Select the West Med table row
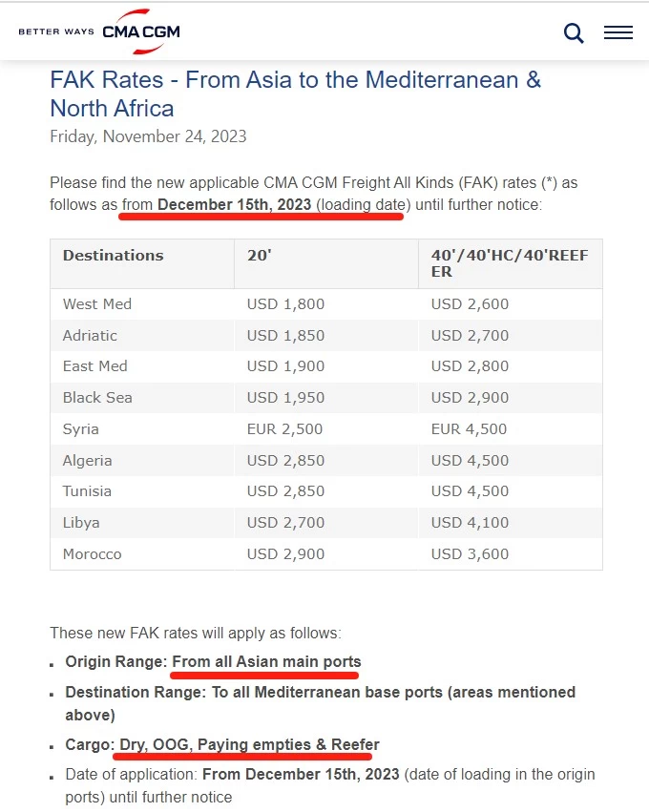 pyautogui.click(x=326, y=304)
